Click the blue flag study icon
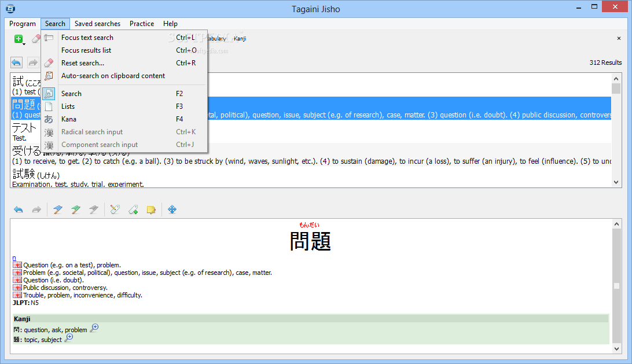The image size is (632, 364). [58, 209]
